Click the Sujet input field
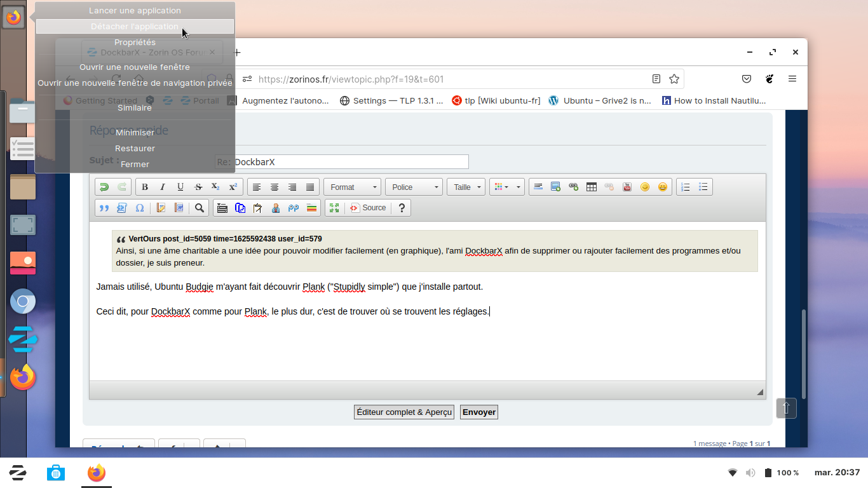Image resolution: width=868 pixels, height=488 pixels. [x=341, y=162]
